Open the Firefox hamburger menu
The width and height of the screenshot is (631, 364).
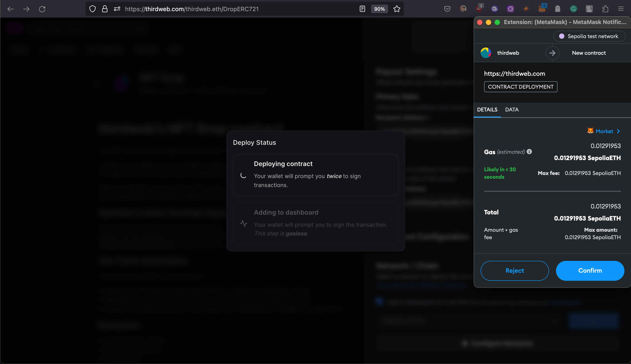click(622, 9)
